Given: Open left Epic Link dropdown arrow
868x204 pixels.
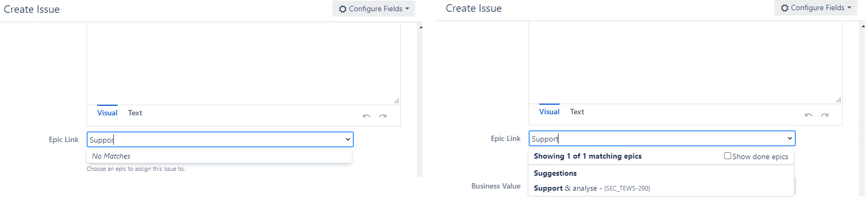Looking at the screenshot, I should coord(348,139).
